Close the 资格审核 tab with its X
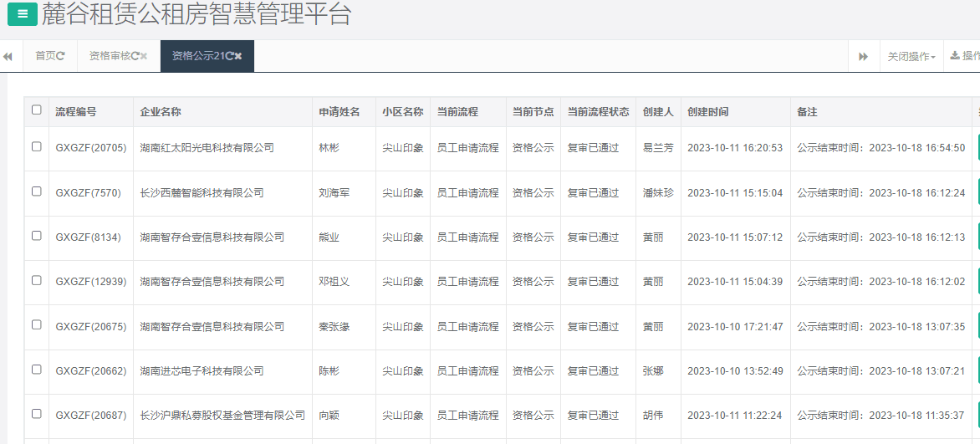Viewport: 980px width, 444px height. coord(144,56)
